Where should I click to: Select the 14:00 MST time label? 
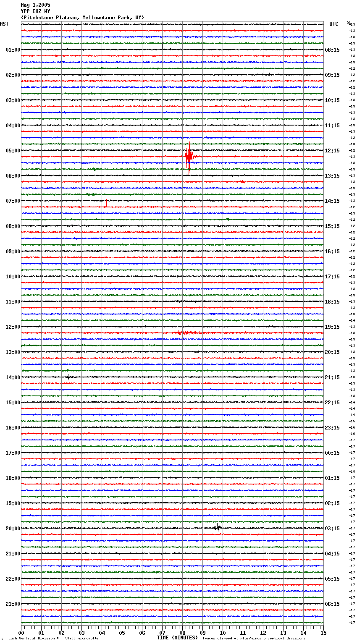click(x=13, y=377)
